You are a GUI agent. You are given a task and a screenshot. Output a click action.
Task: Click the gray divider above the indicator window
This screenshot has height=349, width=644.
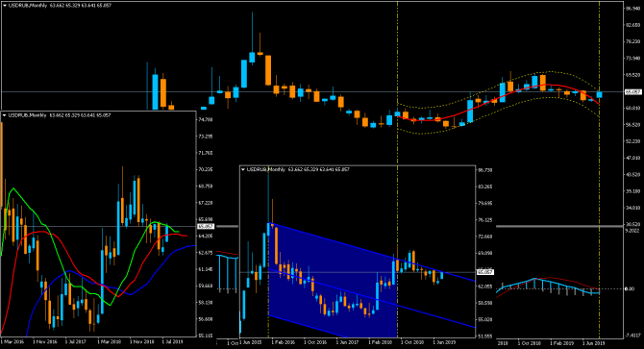[559, 226]
